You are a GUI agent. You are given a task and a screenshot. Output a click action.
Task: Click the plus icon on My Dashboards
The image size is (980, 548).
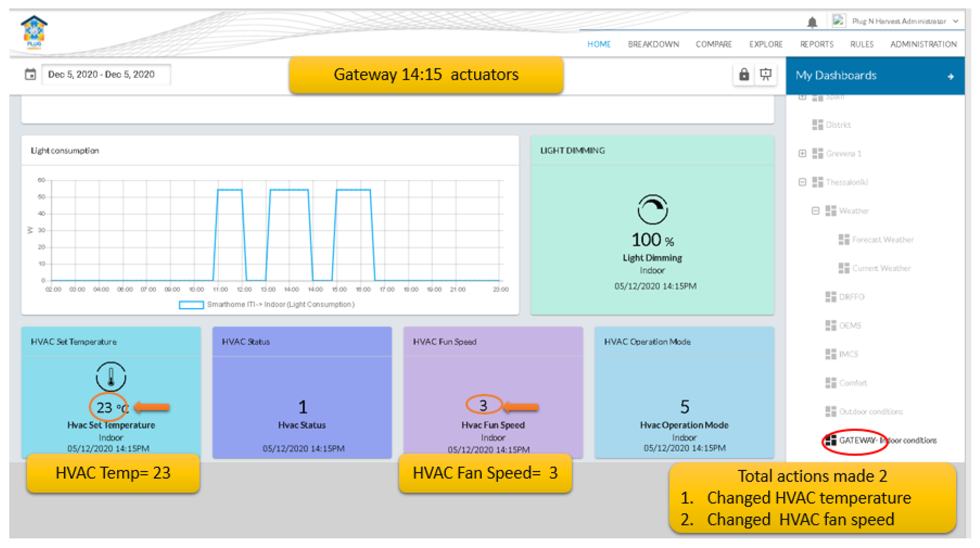click(950, 76)
